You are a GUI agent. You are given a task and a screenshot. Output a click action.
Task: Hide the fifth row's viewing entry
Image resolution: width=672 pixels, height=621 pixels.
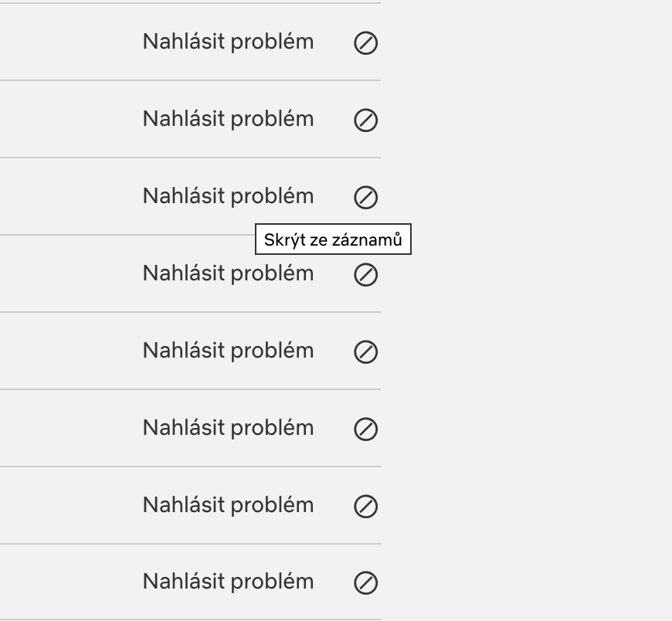click(365, 352)
